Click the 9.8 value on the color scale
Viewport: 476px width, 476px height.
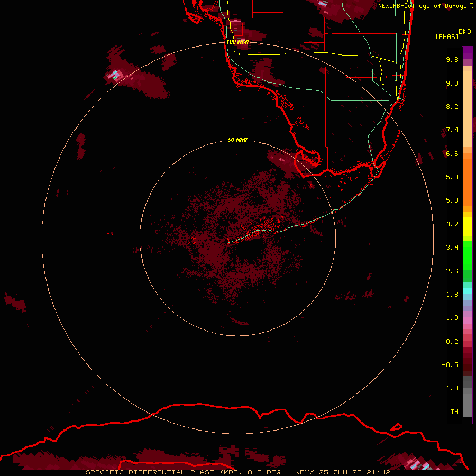pos(452,59)
